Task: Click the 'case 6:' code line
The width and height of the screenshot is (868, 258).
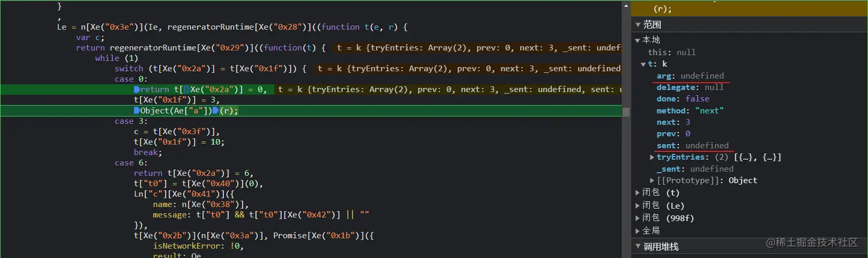Action: [131, 163]
